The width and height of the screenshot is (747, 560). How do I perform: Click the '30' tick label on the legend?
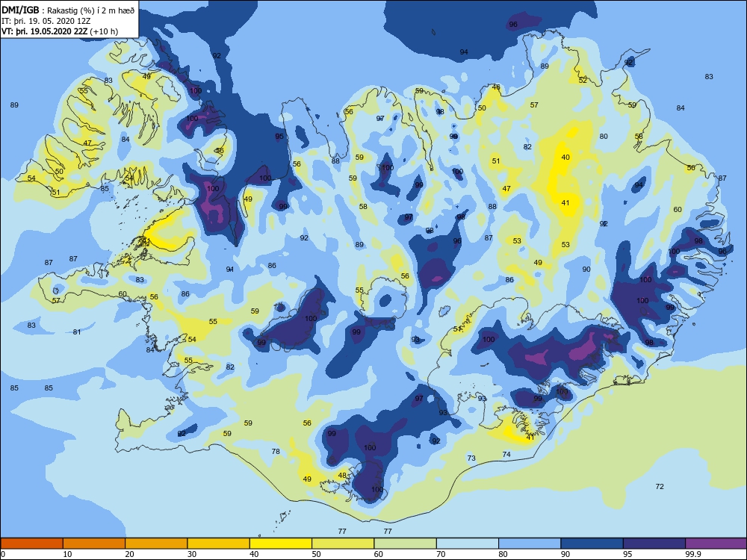point(192,554)
